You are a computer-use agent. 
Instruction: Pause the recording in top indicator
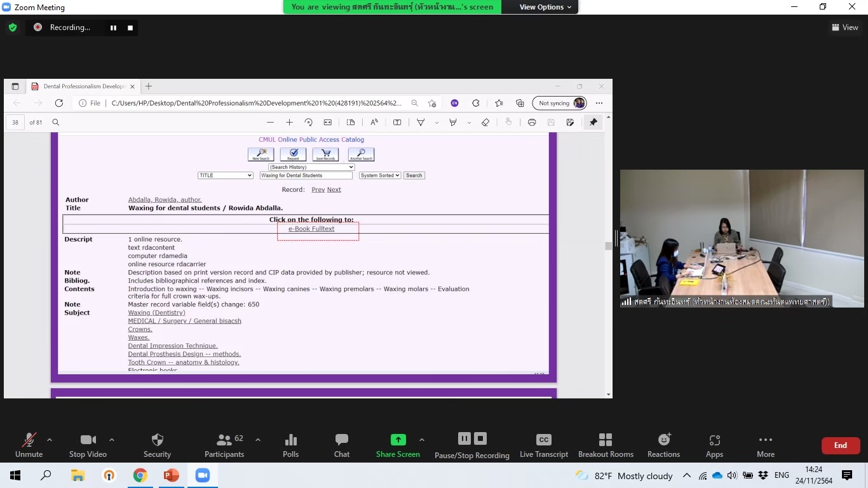click(114, 27)
